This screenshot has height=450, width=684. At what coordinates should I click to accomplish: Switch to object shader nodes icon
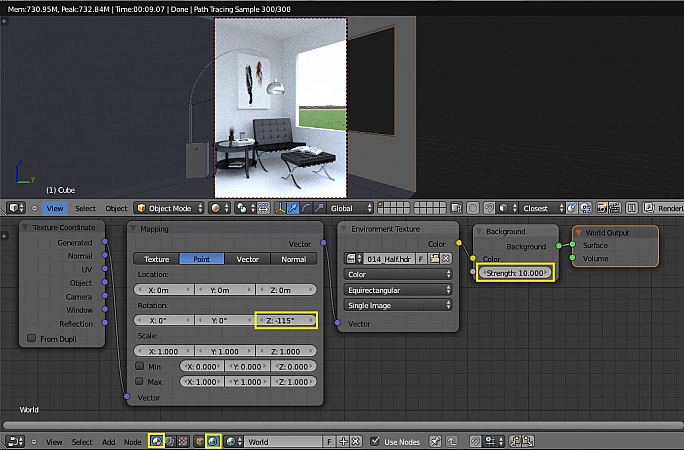pos(200,441)
